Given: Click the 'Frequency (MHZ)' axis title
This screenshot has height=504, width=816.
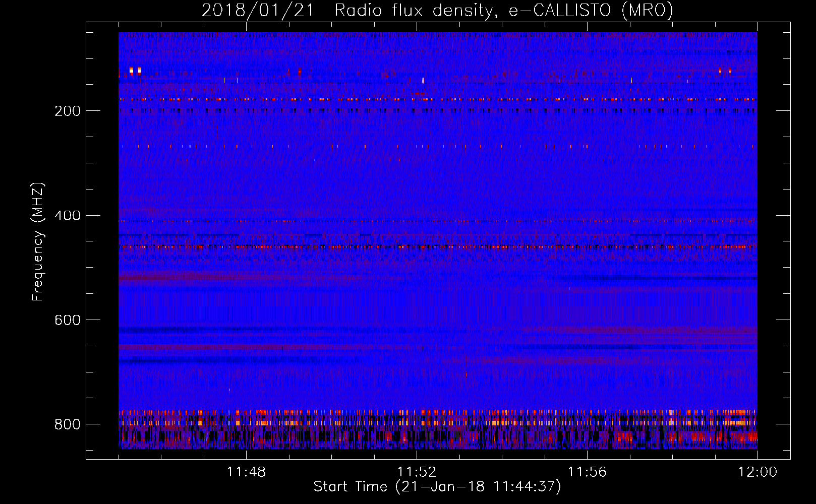Looking at the screenshot, I should coord(38,241).
